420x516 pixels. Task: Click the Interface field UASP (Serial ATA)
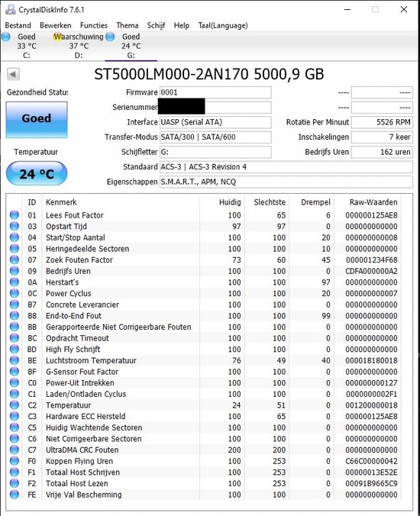[215, 122]
